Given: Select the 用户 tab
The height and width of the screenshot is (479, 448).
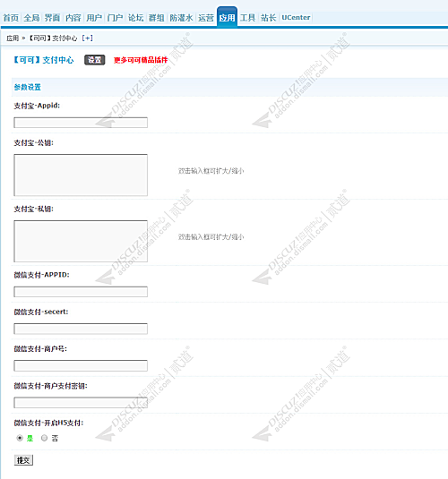Looking at the screenshot, I should pyautogui.click(x=94, y=18).
